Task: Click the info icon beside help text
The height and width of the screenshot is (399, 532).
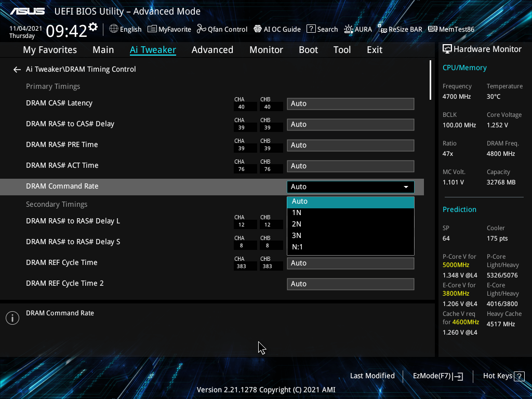Action: [x=12, y=318]
